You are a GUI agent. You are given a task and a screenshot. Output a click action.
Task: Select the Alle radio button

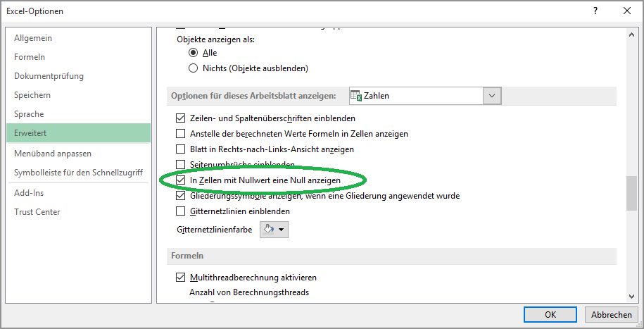[x=193, y=53]
